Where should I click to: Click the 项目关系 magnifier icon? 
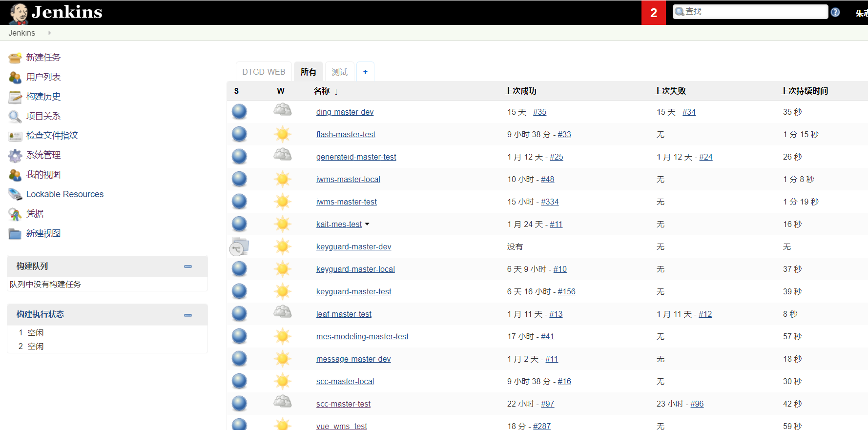[15, 116]
